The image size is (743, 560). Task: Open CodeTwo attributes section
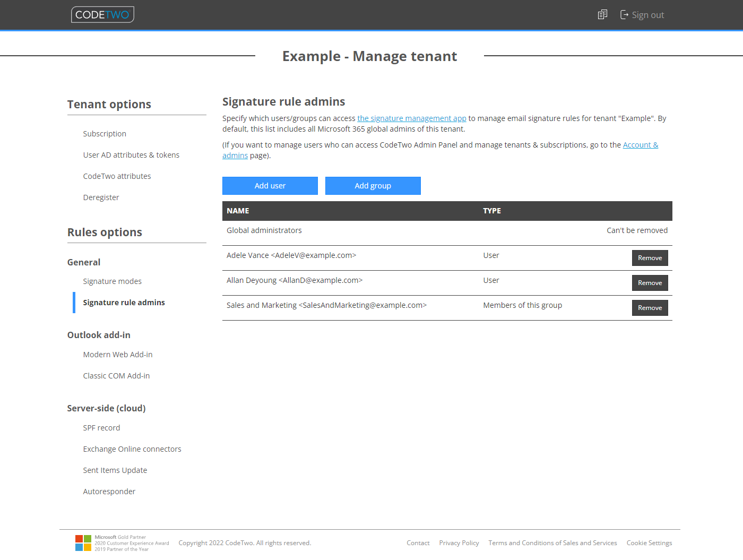pyautogui.click(x=117, y=176)
